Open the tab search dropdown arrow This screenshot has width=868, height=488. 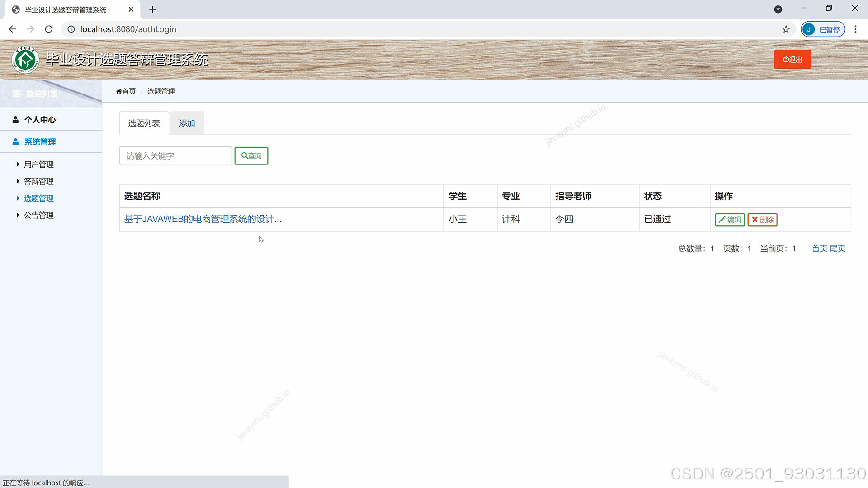[x=778, y=9]
